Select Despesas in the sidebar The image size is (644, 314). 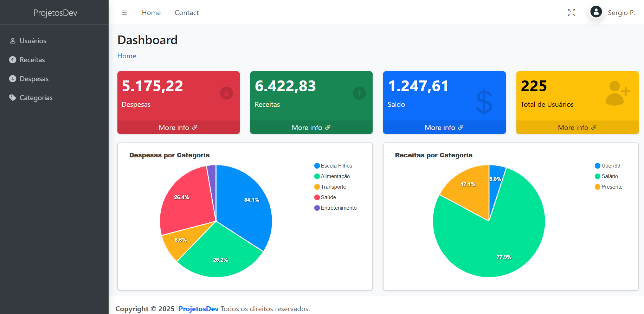34,79
